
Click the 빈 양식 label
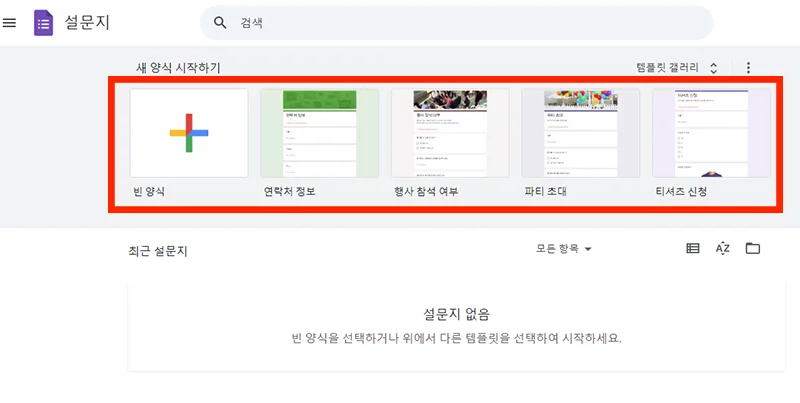pyautogui.click(x=149, y=192)
